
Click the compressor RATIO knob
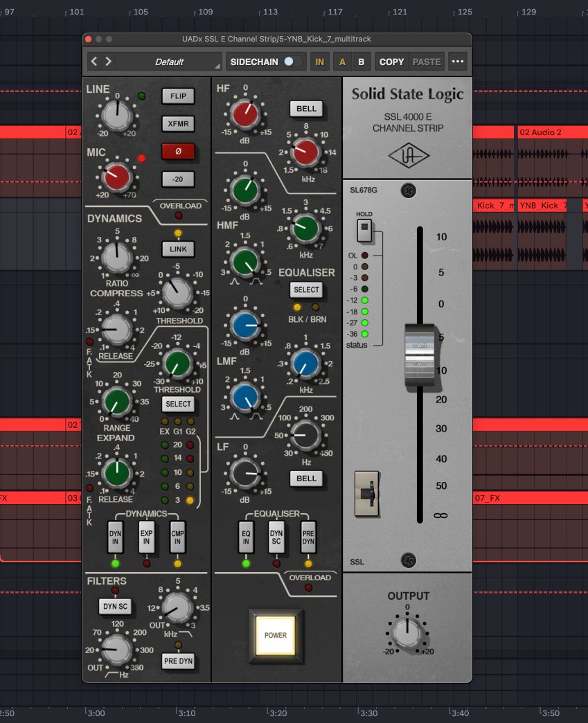[117, 258]
